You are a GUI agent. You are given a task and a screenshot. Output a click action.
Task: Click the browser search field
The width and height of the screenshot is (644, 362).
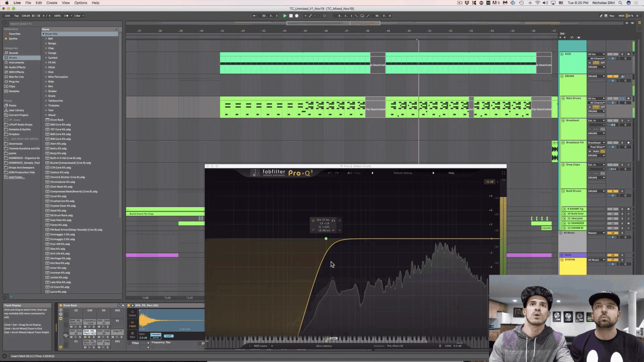click(x=65, y=24)
